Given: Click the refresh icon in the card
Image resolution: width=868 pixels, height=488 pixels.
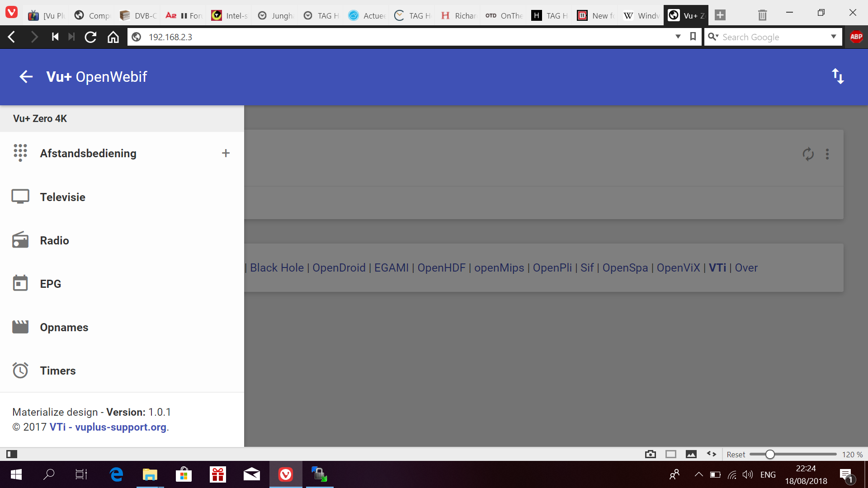Looking at the screenshot, I should (808, 154).
